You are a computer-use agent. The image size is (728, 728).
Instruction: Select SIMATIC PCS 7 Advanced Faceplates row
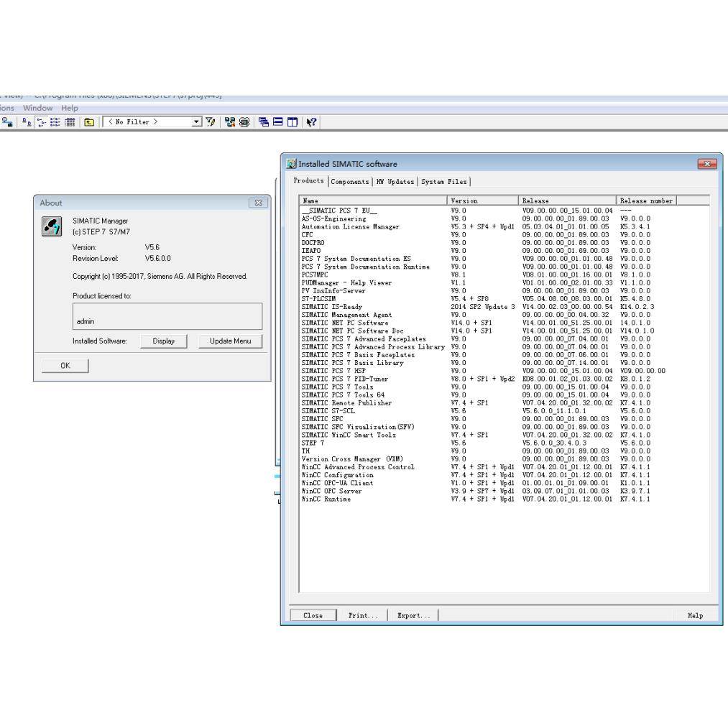pyautogui.click(x=504, y=339)
